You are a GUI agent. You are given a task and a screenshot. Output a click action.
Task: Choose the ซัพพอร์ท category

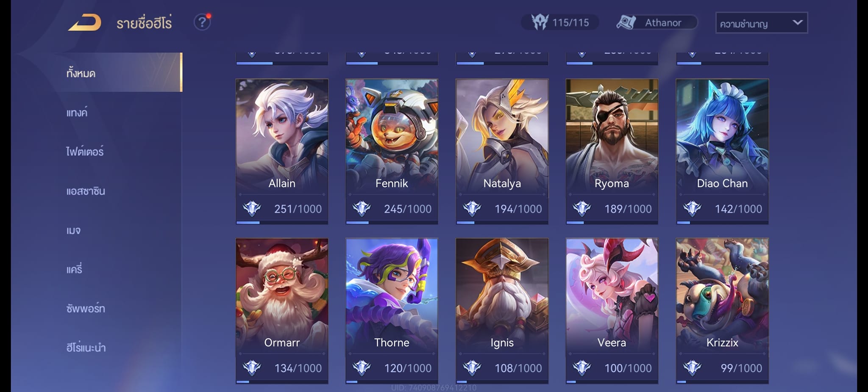tap(86, 308)
